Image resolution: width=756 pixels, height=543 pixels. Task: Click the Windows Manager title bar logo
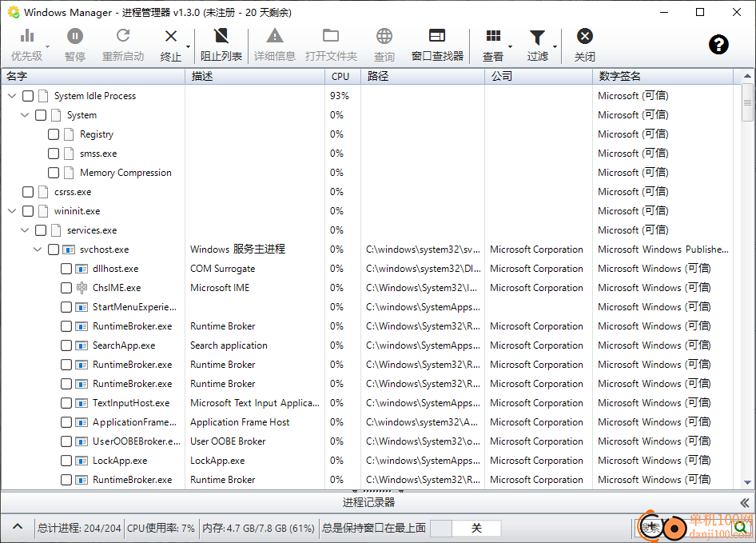[14, 12]
